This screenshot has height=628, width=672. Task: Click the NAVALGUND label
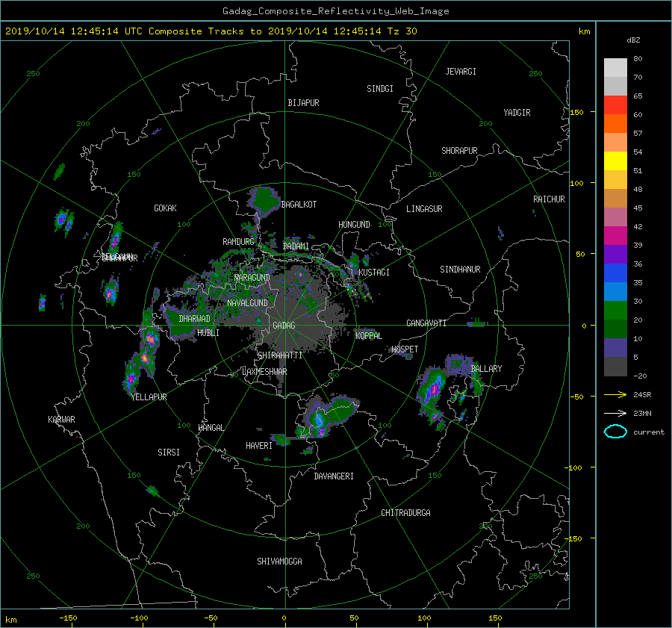click(x=247, y=303)
